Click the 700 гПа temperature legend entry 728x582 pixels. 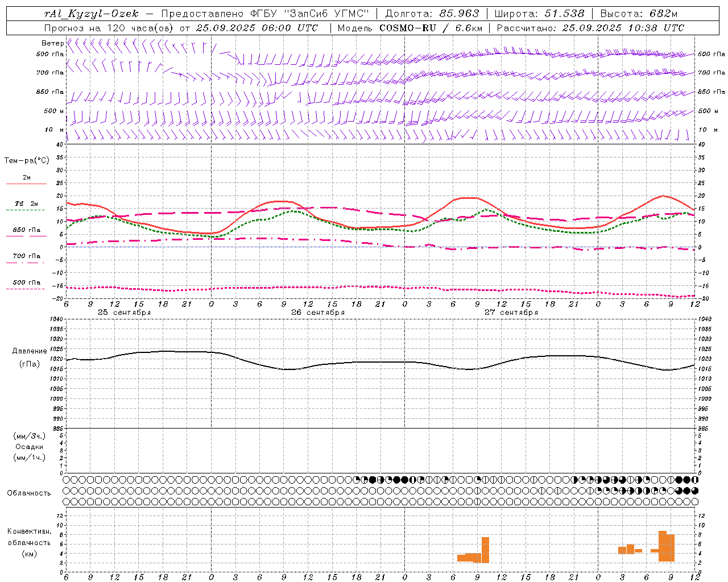coord(26,256)
